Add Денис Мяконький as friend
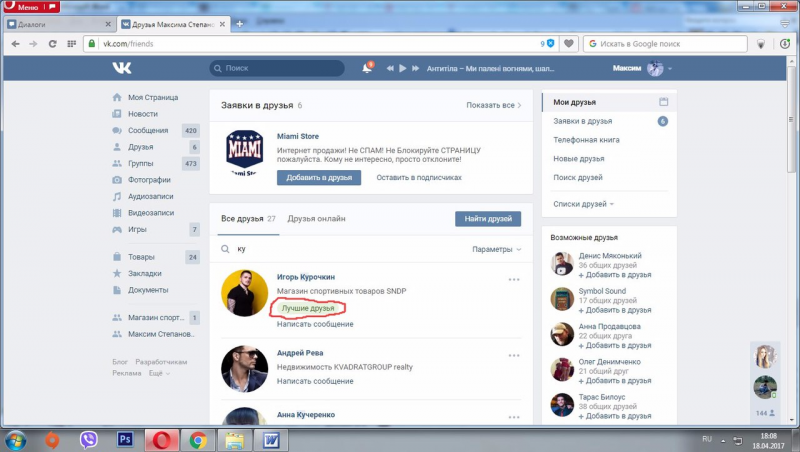 [615, 275]
